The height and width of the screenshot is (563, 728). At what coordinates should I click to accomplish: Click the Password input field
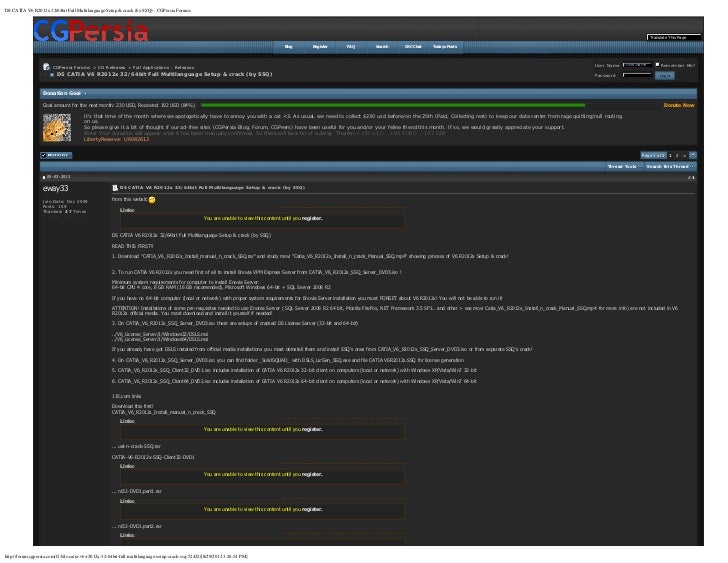coord(637,75)
